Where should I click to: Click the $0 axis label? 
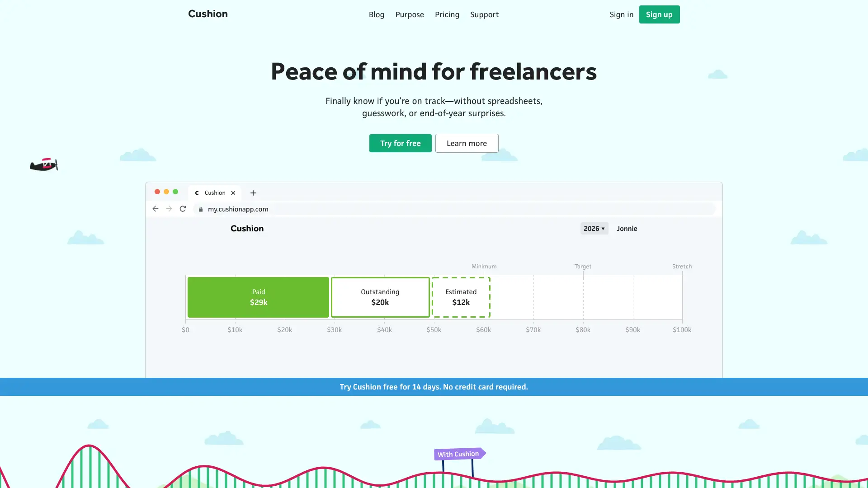[x=185, y=330]
